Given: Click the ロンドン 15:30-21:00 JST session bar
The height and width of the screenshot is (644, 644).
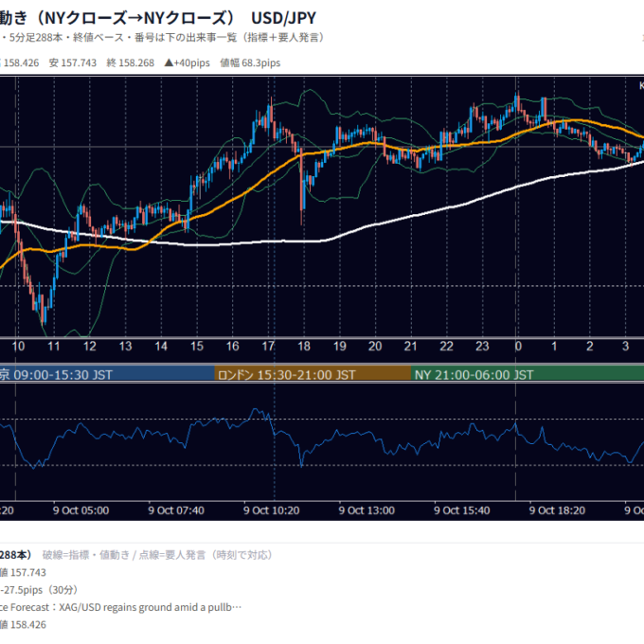Looking at the screenshot, I should [x=313, y=375].
